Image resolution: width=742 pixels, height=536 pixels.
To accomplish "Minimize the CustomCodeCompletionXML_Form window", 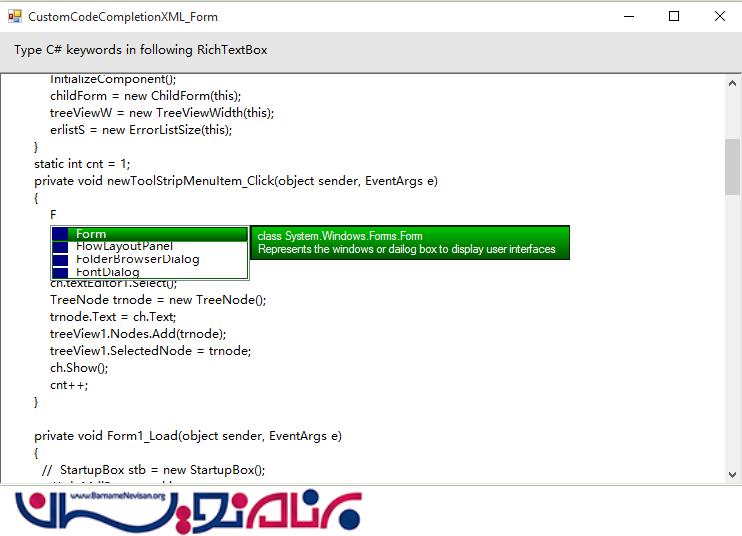I will 629,17.
